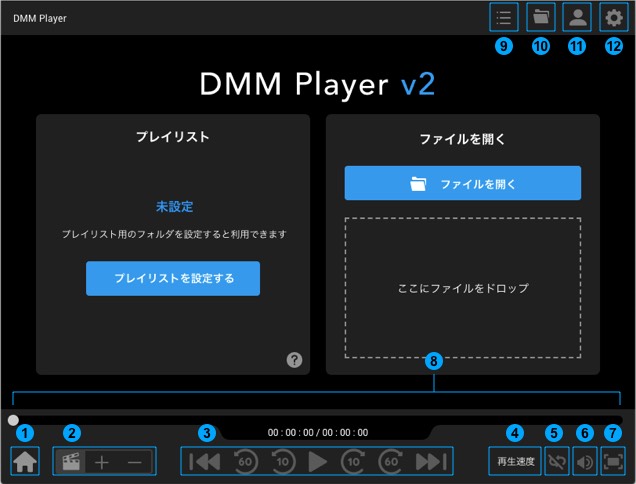The height and width of the screenshot is (484, 636).
Task: Open settings with the gear icon
Action: pyautogui.click(x=612, y=17)
